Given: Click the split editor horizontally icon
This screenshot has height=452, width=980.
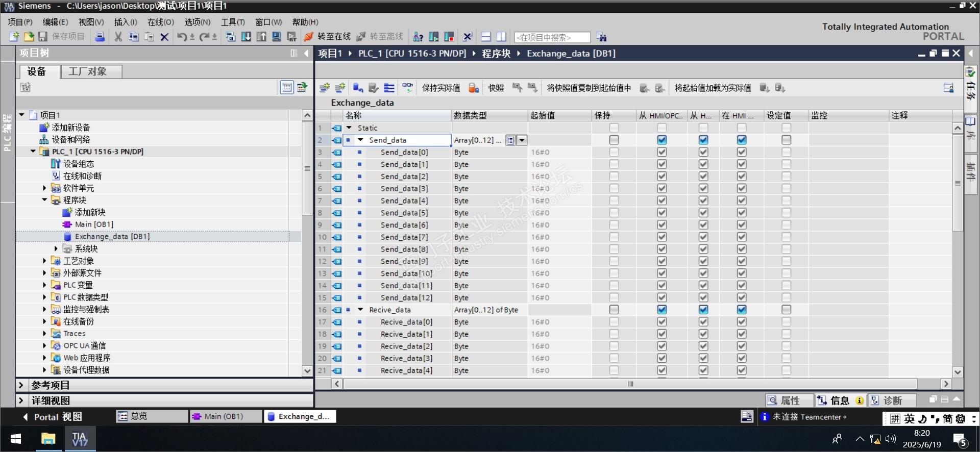Looking at the screenshot, I should click(x=486, y=37).
